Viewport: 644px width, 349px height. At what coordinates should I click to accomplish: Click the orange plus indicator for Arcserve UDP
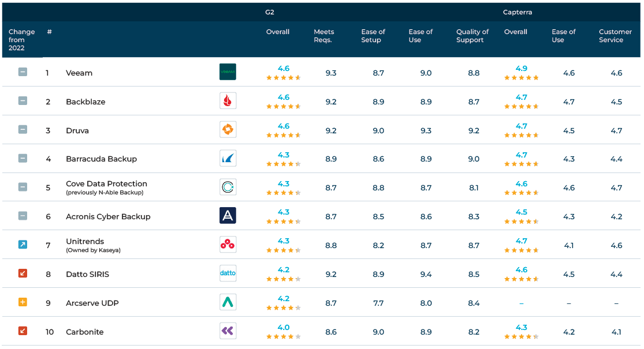point(23,302)
